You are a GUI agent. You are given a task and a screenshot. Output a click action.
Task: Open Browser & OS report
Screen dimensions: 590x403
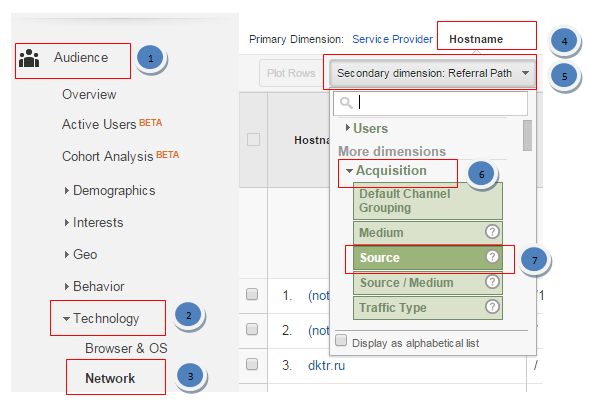(126, 348)
